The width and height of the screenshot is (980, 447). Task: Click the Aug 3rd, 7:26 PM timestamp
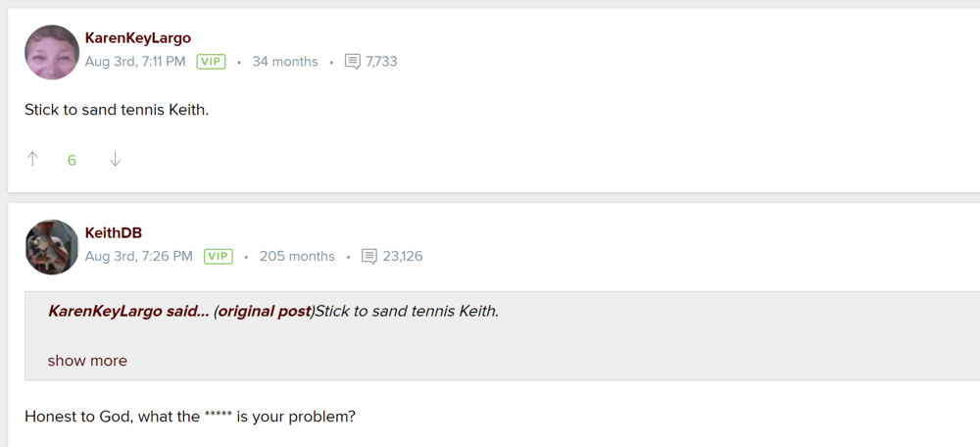click(139, 257)
